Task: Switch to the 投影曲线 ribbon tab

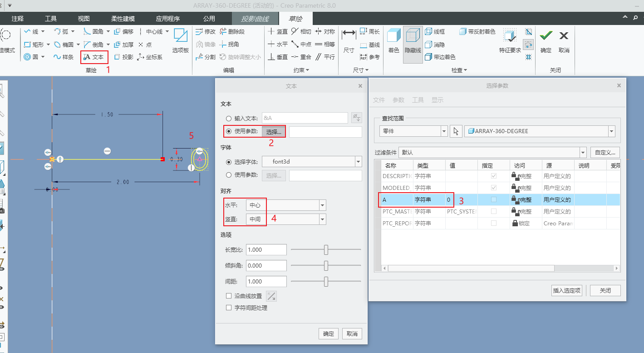Action: 255,19
